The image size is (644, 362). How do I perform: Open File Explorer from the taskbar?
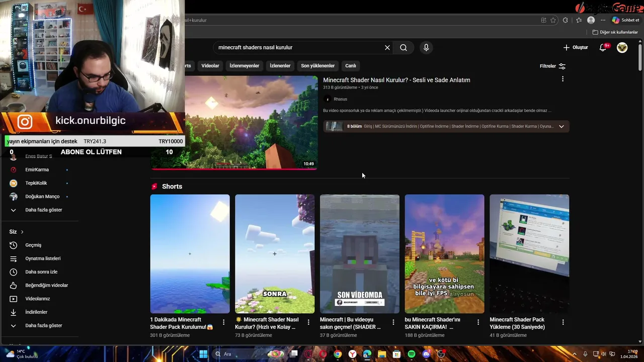(382, 354)
